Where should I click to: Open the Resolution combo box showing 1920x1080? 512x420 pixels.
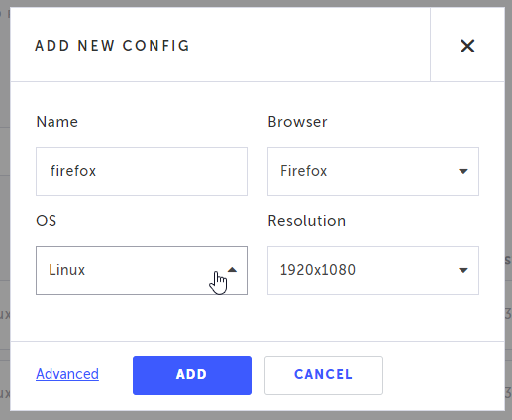tap(373, 270)
